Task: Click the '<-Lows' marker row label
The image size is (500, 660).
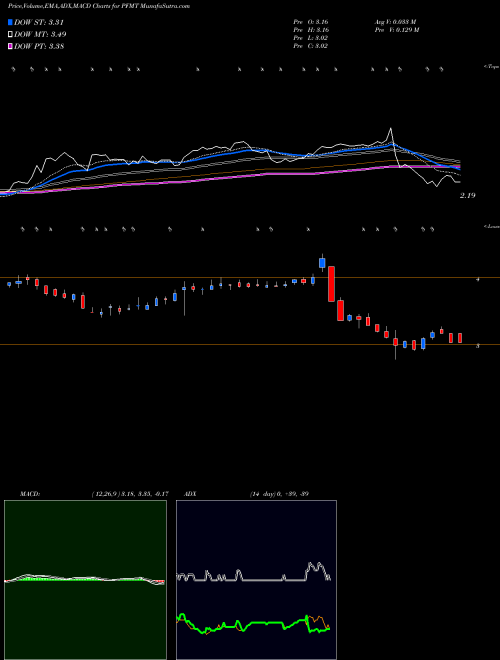Action: 491,226
